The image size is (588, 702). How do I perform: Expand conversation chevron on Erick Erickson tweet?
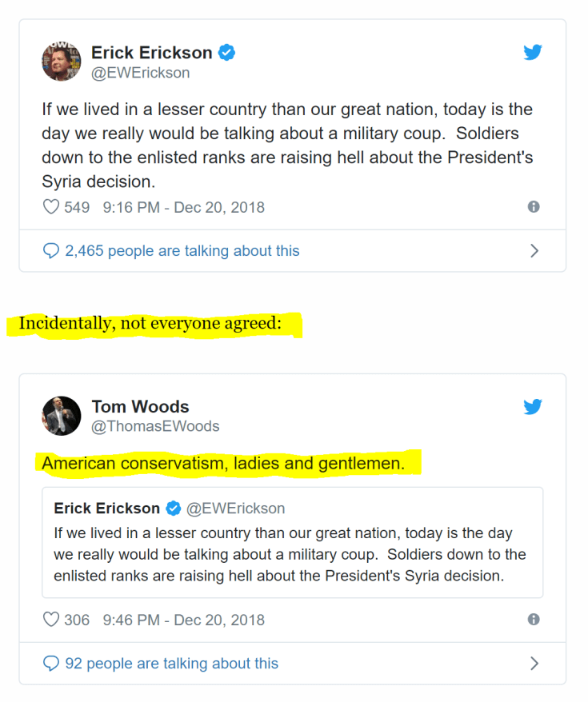click(x=534, y=251)
